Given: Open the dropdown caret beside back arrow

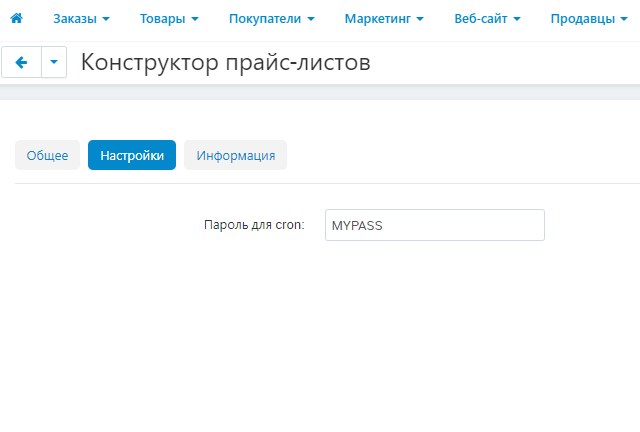Looking at the screenshot, I should coord(54,63).
